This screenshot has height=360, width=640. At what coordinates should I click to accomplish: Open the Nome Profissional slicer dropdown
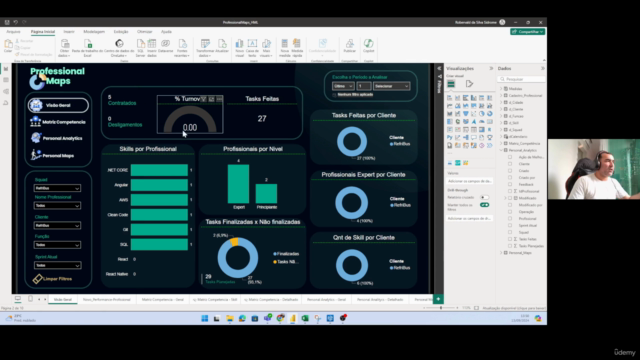(57, 206)
